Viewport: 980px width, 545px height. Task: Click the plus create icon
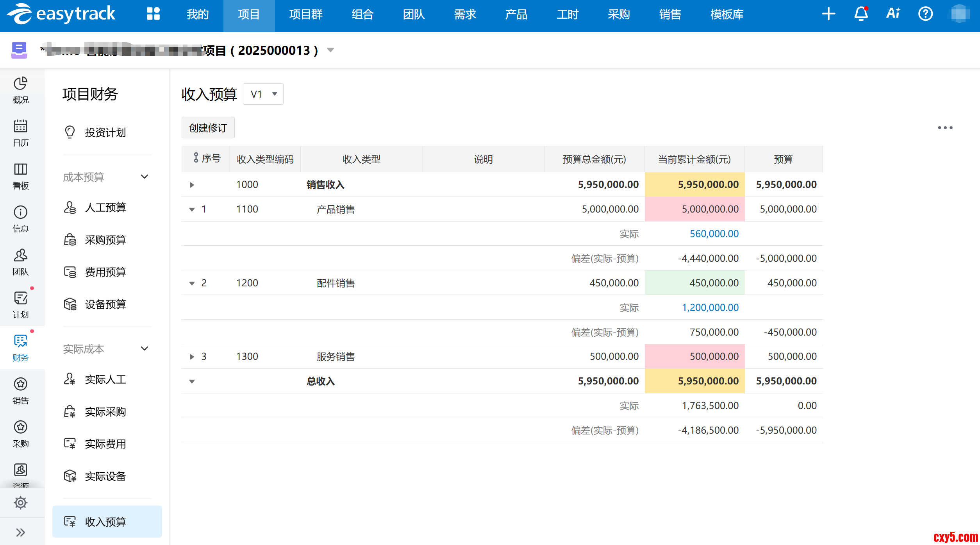(x=828, y=14)
